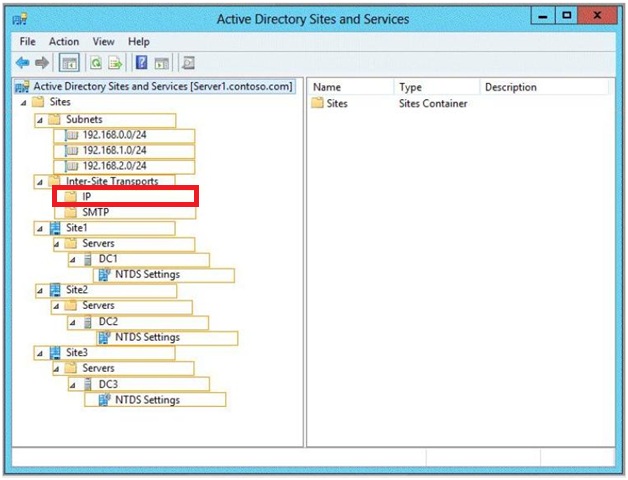The width and height of the screenshot is (628, 480).
Task: Select the Subnets folder icon
Action: pos(54,119)
